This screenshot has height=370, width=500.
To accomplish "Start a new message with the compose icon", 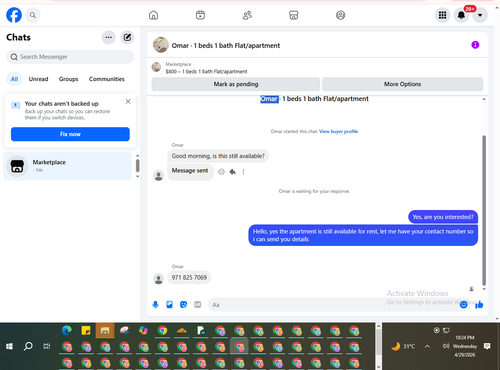I will (127, 37).
